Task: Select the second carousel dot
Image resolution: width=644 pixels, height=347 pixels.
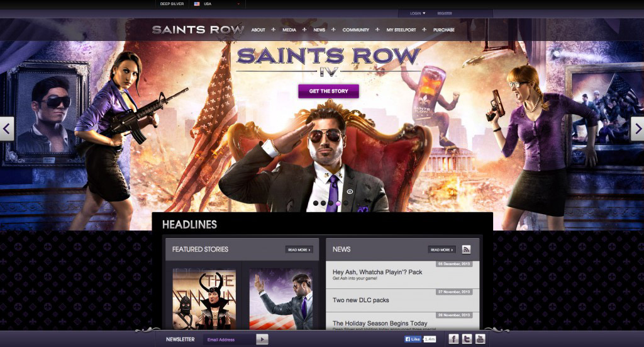Action: [x=323, y=203]
